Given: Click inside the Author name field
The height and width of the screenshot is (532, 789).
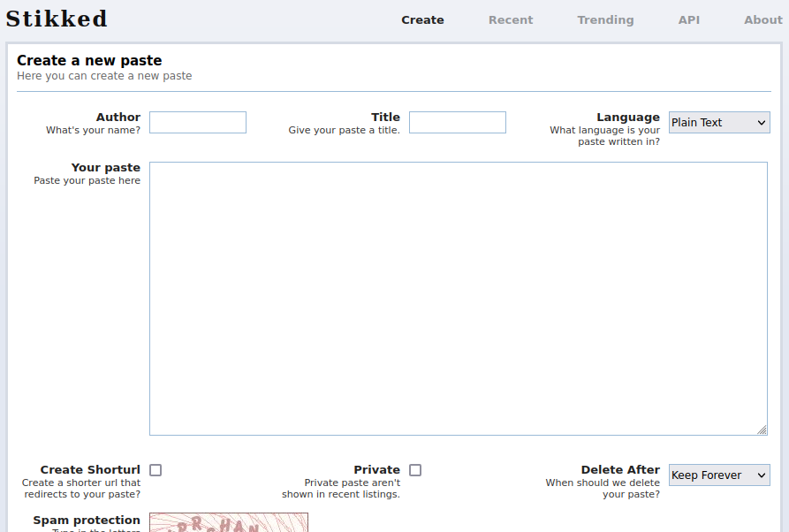Looking at the screenshot, I should click(x=197, y=122).
